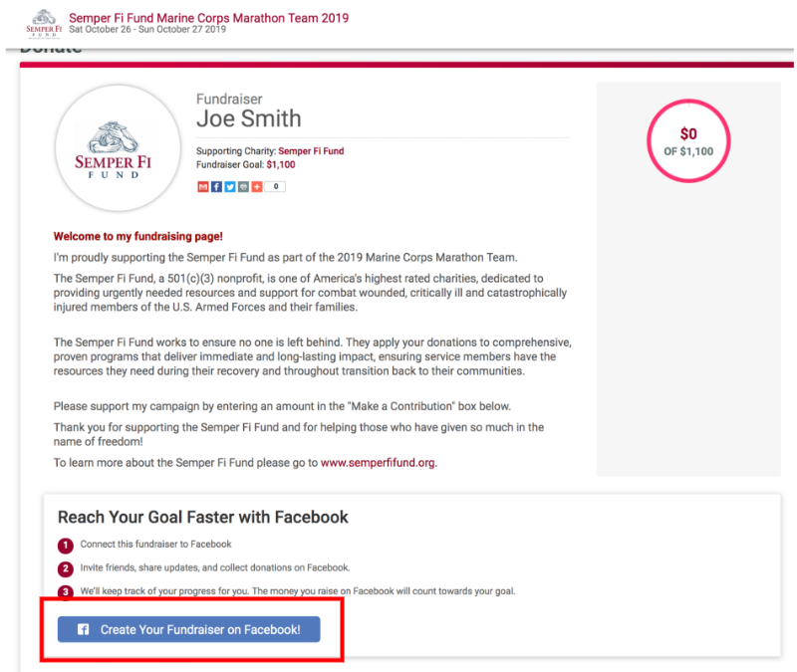The width and height of the screenshot is (797, 672).
Task: Open more sharing options plus icon
Action: tap(257, 187)
